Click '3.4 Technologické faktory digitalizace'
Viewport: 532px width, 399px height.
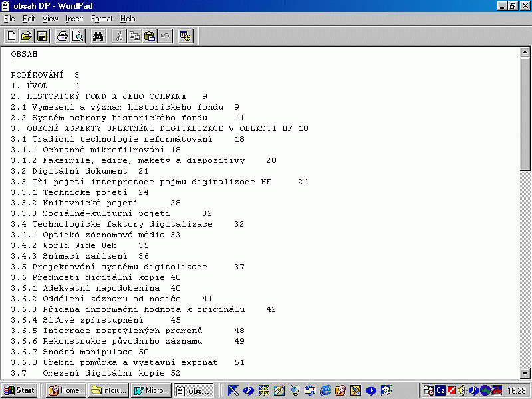tap(112, 224)
